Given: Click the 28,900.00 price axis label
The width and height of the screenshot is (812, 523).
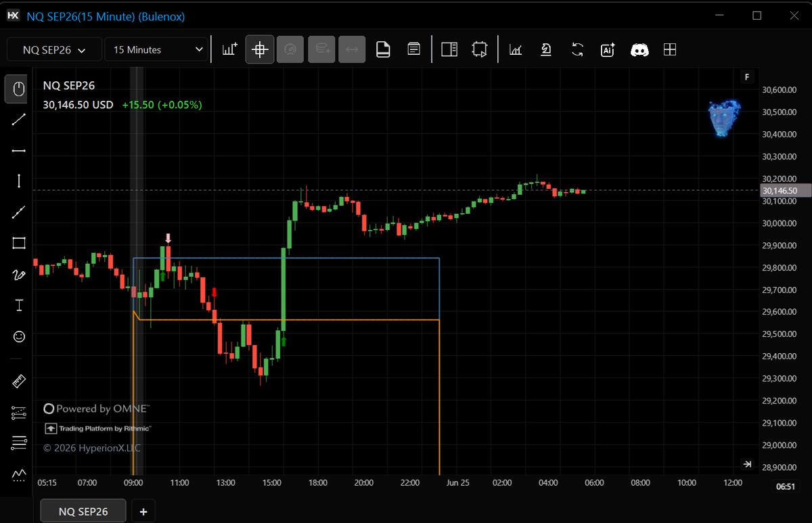Looking at the screenshot, I should (x=778, y=468).
